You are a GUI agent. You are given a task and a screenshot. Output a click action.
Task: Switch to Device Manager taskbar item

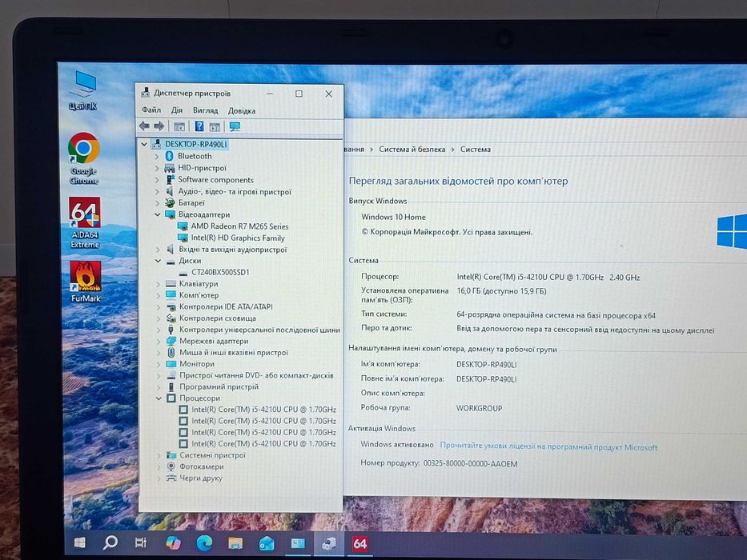329,543
